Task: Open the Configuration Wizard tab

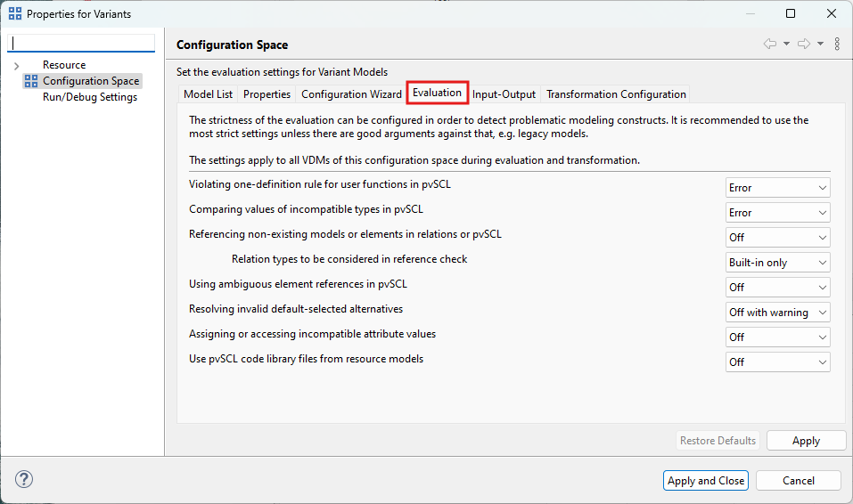Action: coord(351,94)
